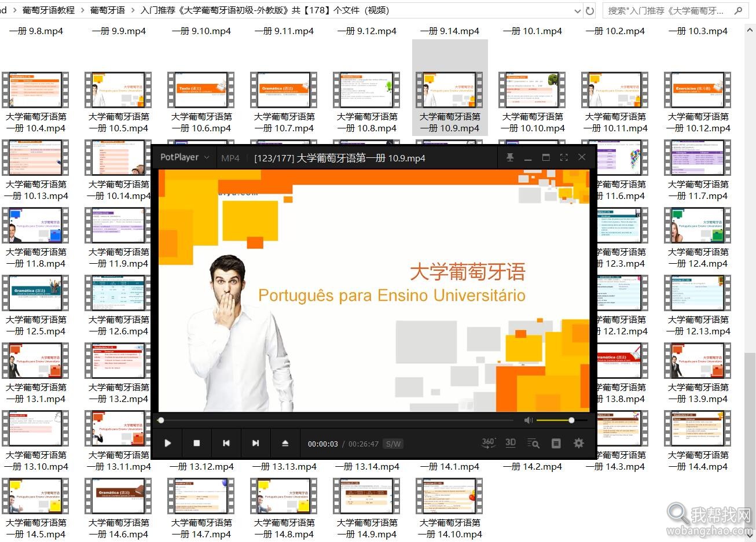Refresh the folder view
Viewport: 756px width, 542px height.
(589, 10)
